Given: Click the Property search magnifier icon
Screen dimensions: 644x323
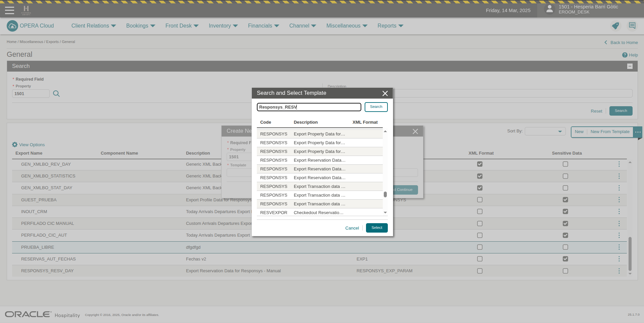Looking at the screenshot, I should click(x=56, y=94).
